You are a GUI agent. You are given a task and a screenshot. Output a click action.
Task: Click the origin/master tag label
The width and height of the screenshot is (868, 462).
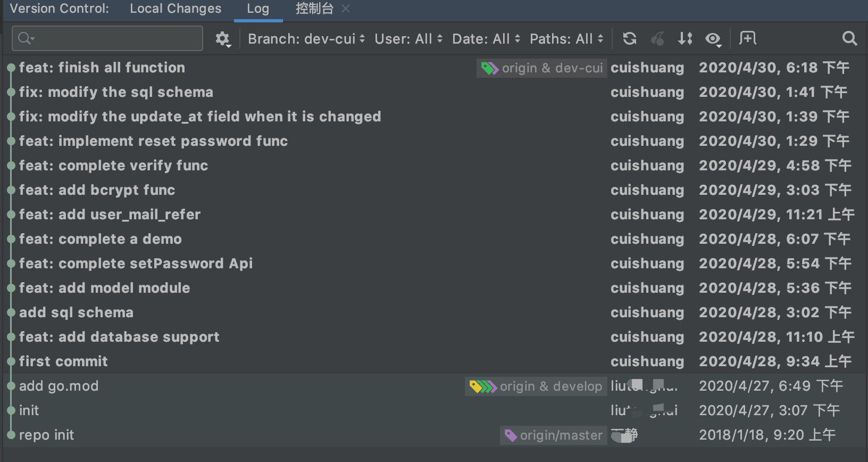click(x=554, y=435)
